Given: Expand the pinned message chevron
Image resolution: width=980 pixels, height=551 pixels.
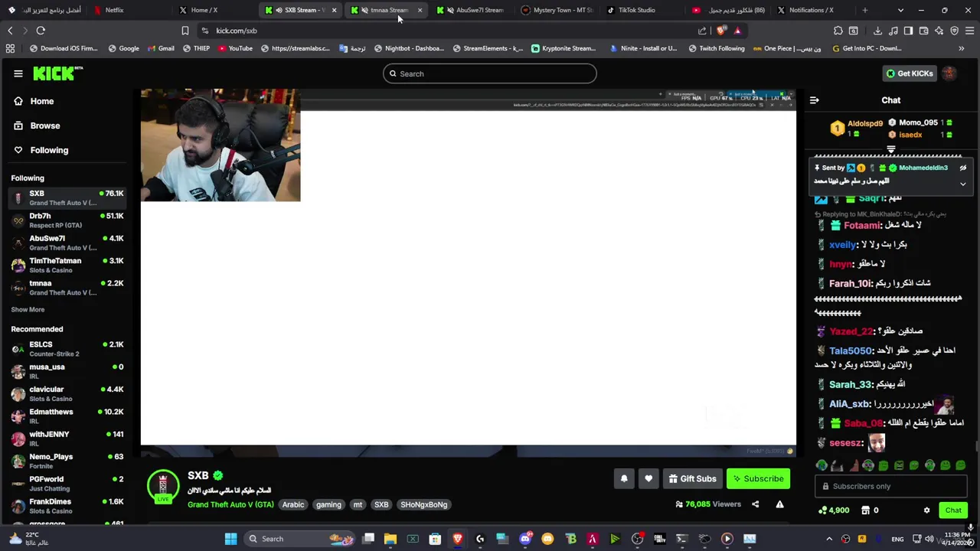Looking at the screenshot, I should [x=963, y=184].
